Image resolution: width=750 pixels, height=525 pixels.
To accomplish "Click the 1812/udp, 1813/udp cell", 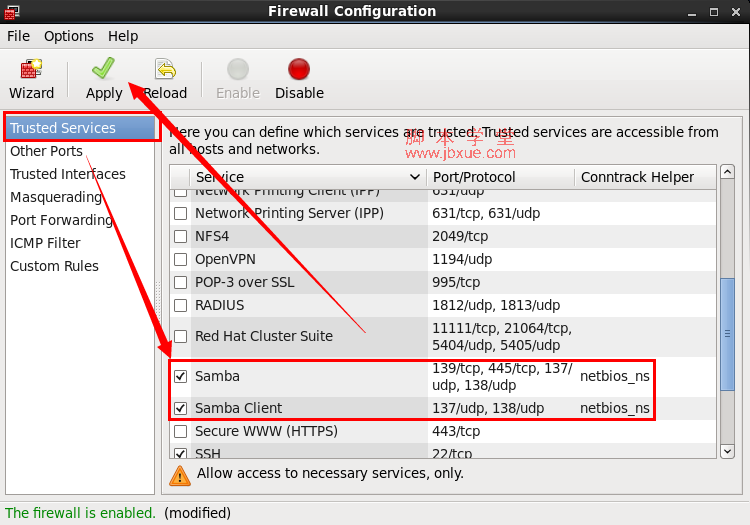I will click(x=496, y=305).
